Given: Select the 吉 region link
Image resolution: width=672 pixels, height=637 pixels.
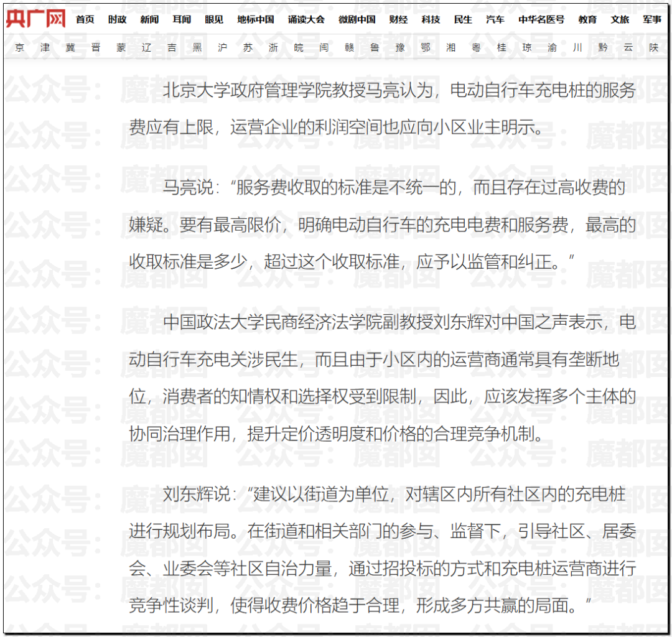Looking at the screenshot, I should coord(172,47).
